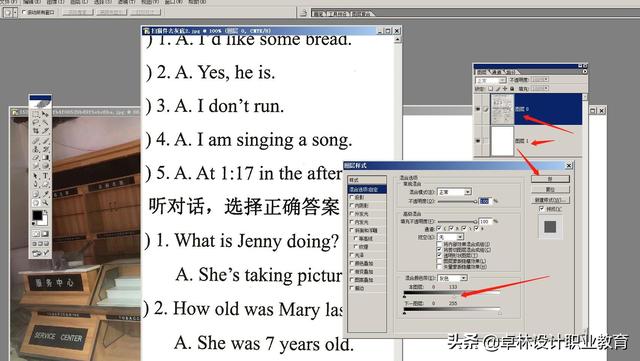This screenshot has height=361, width=640.
Task: Hide layer 0 using its eye icon
Action: tap(478, 109)
